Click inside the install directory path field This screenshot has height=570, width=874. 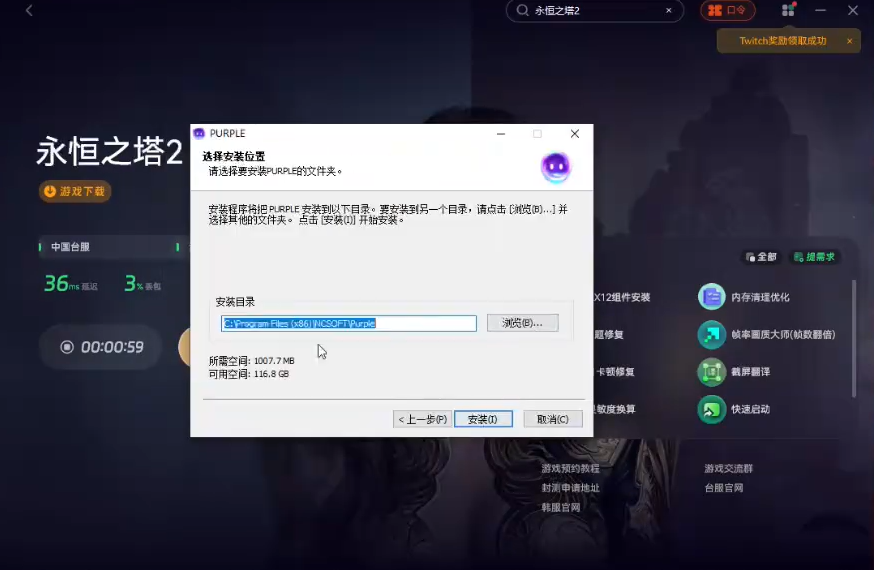point(348,323)
